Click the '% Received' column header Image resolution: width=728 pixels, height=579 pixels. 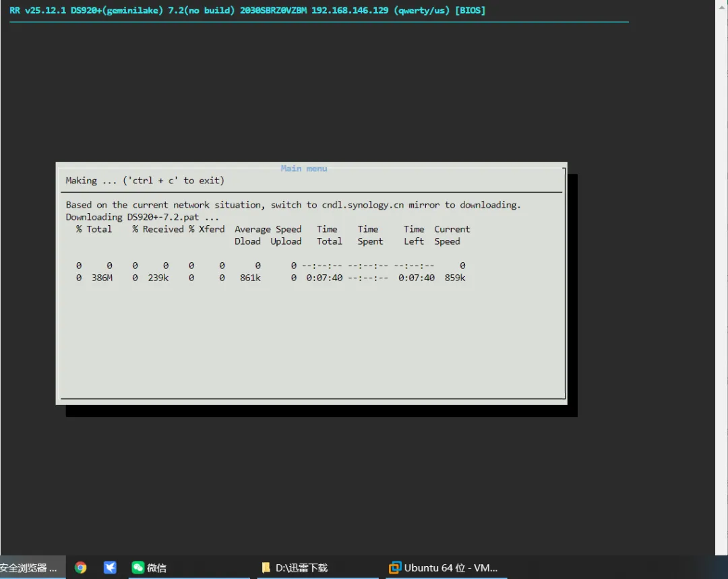pos(158,229)
